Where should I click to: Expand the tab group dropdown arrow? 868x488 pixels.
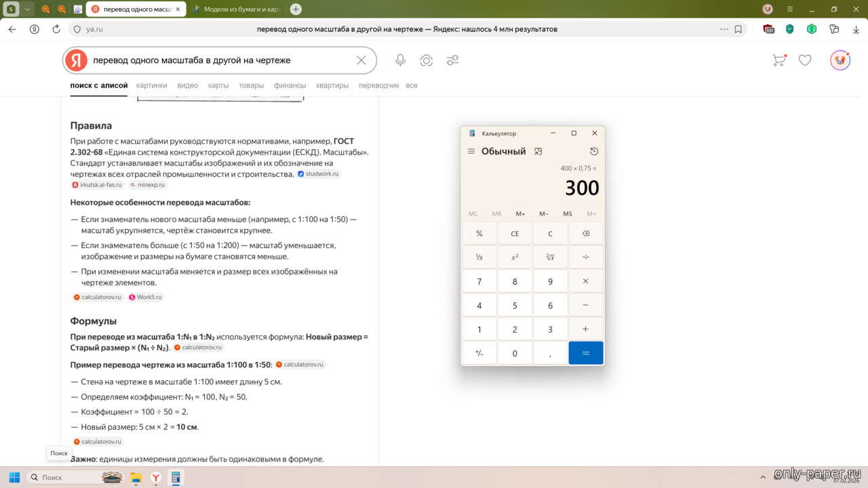pyautogui.click(x=27, y=9)
